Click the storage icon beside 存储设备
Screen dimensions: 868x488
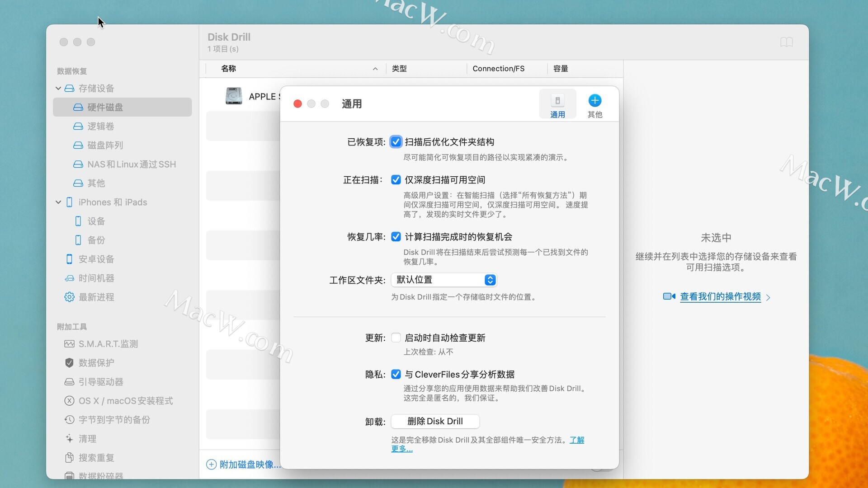pos(69,88)
